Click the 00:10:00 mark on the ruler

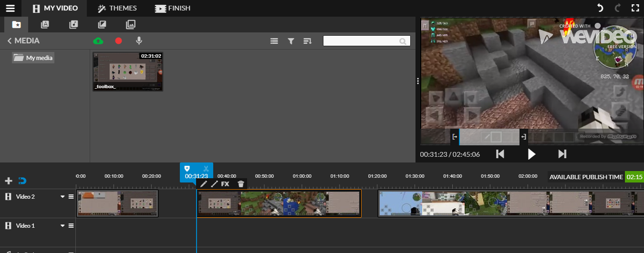pyautogui.click(x=114, y=176)
